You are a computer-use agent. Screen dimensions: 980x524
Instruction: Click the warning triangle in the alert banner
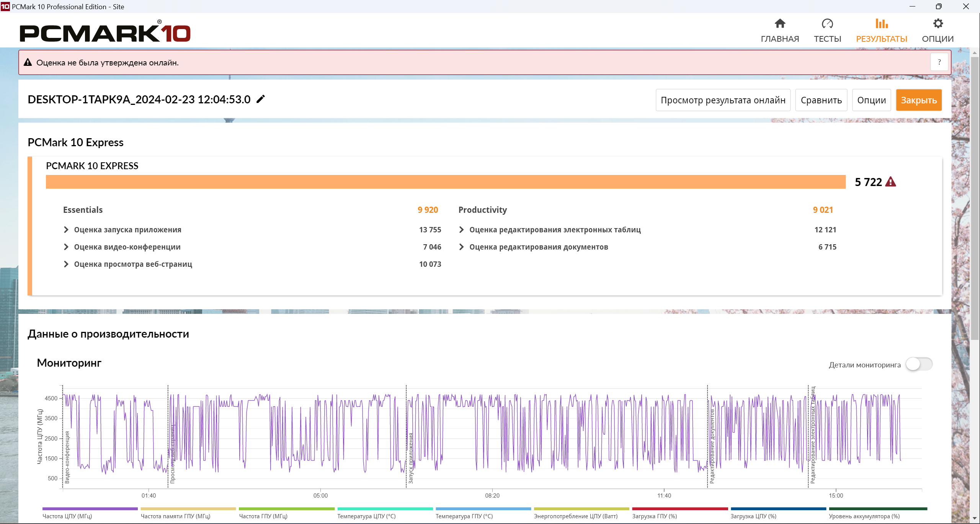[x=28, y=62]
